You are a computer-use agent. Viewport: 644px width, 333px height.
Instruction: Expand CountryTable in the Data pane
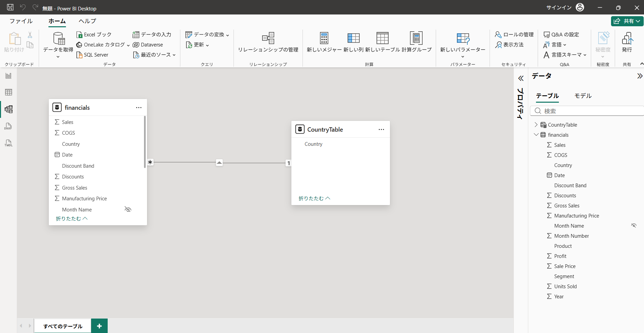click(536, 125)
